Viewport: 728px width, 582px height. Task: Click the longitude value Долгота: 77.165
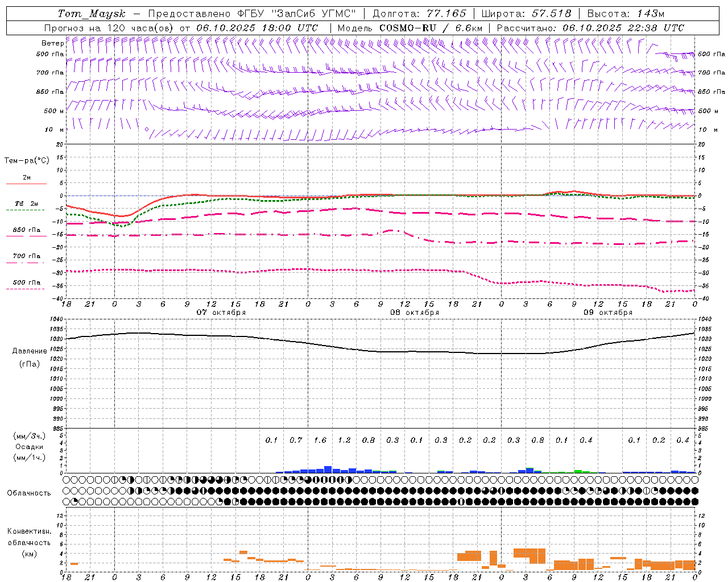coord(419,14)
